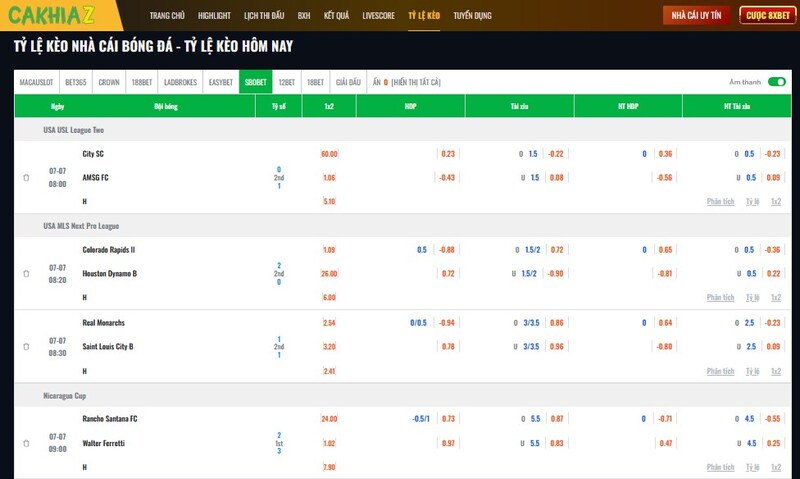This screenshot has width=800, height=479.
Task: Select the LADBROKES bookmaker tab
Action: click(180, 82)
